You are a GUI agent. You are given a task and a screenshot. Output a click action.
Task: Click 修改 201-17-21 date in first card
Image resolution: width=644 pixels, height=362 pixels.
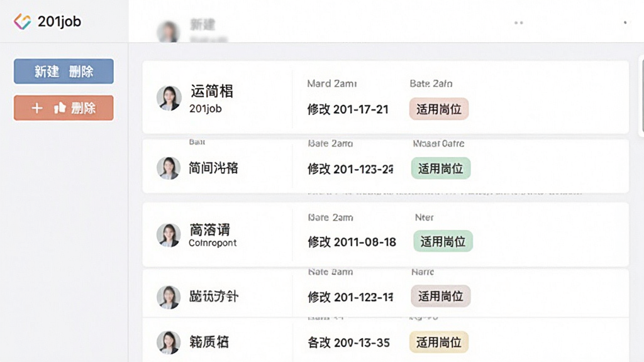[x=348, y=109]
